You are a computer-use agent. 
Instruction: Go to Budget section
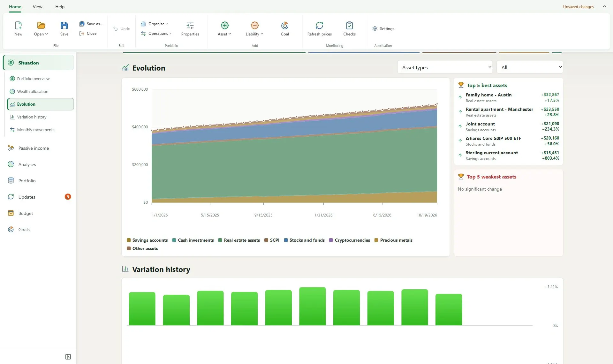pos(38,213)
